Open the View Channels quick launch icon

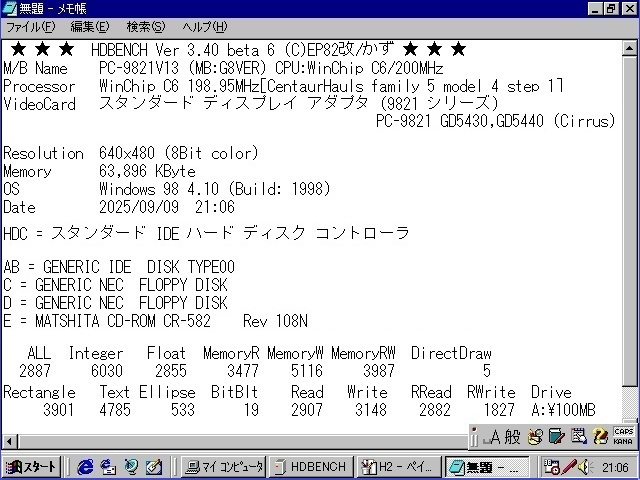tap(131, 467)
